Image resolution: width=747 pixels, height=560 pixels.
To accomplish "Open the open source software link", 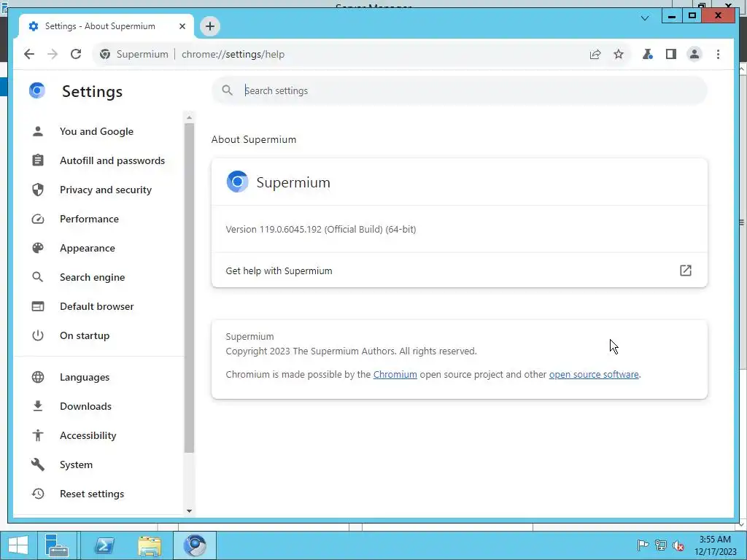I will pos(594,374).
